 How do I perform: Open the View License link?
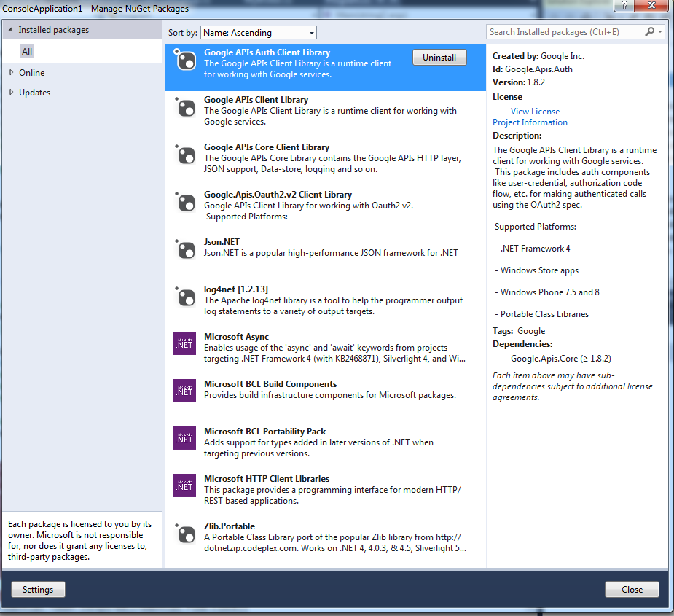535,112
